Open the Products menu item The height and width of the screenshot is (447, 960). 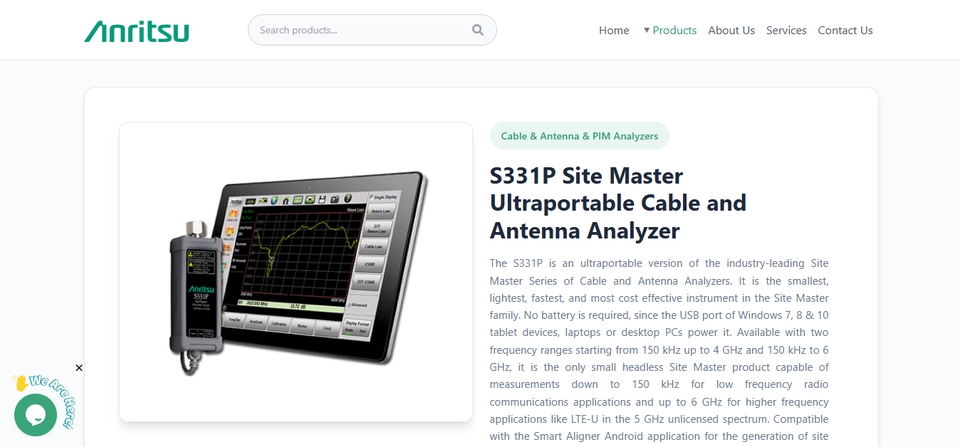[x=674, y=30]
